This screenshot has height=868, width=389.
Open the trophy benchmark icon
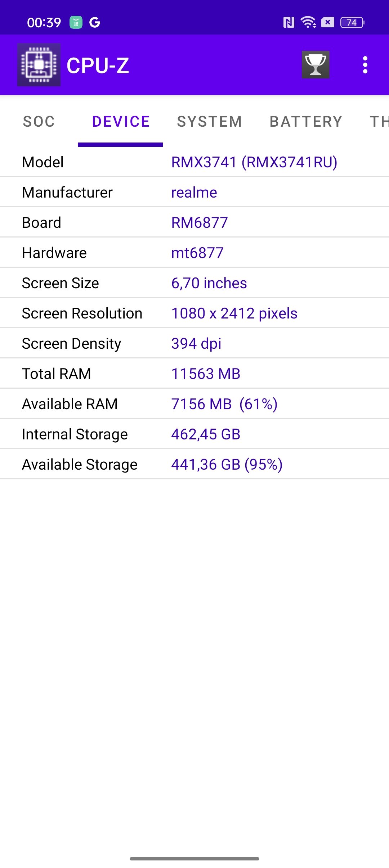(x=316, y=65)
